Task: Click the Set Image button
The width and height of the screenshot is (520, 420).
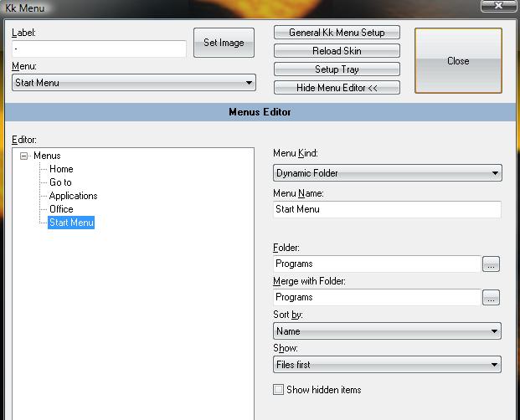Action: (x=224, y=43)
